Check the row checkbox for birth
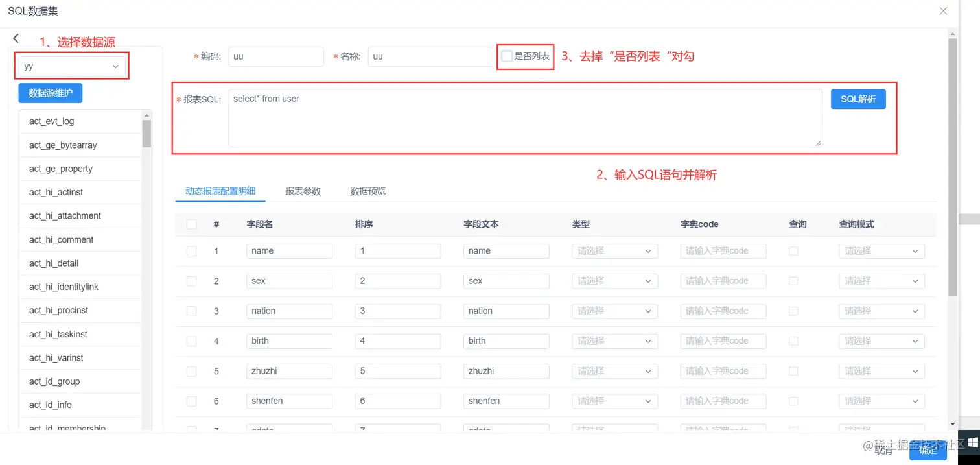The width and height of the screenshot is (980, 465). tap(191, 341)
